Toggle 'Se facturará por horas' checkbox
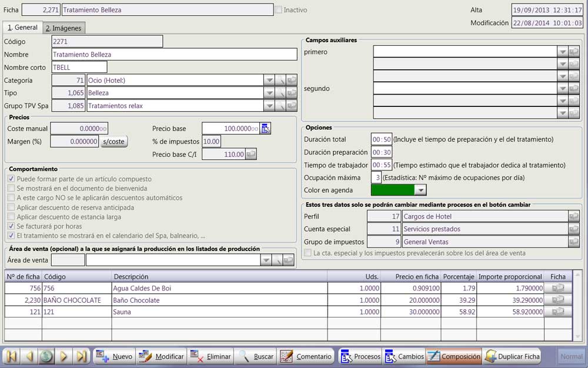 coord(11,226)
